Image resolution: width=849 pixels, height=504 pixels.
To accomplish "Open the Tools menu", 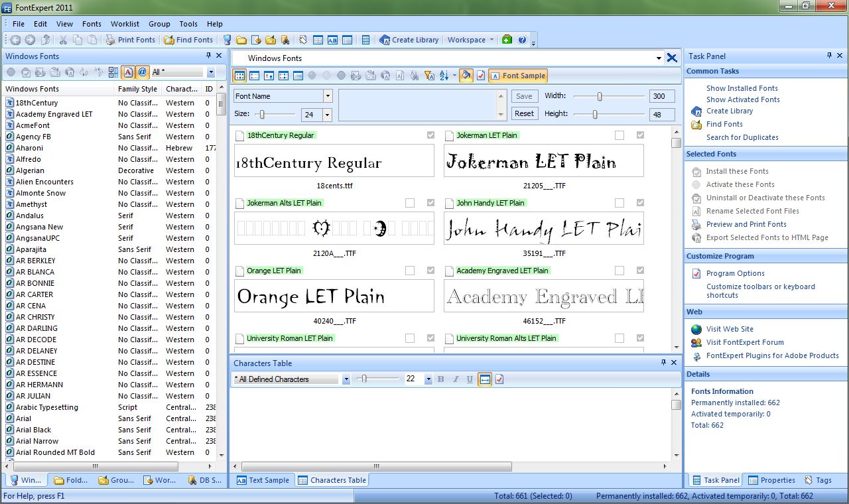I will pos(188,24).
